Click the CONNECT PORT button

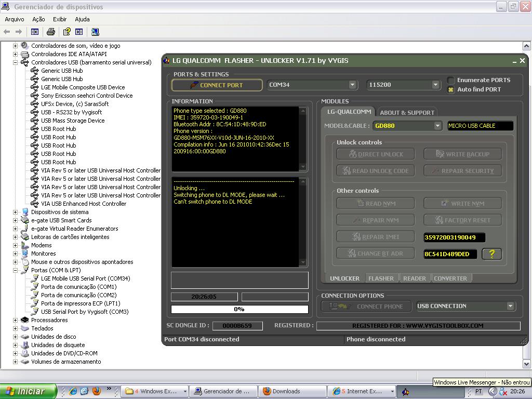(x=217, y=85)
